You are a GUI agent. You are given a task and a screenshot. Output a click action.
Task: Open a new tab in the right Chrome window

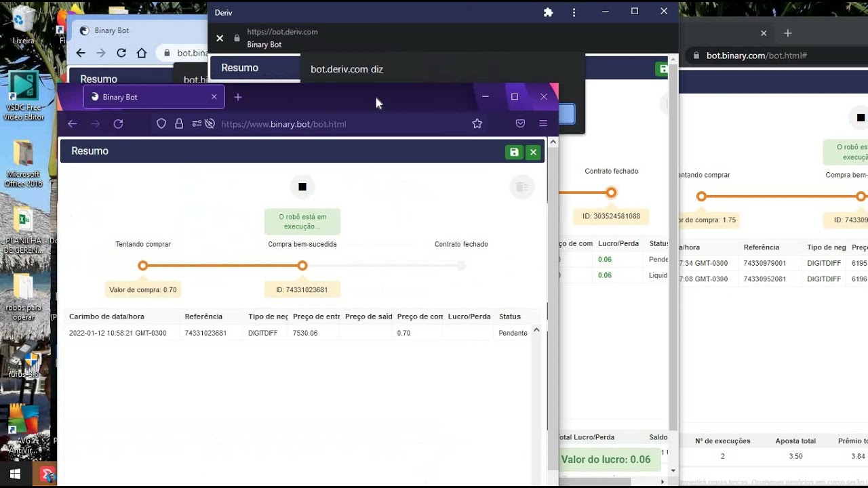coord(787,33)
